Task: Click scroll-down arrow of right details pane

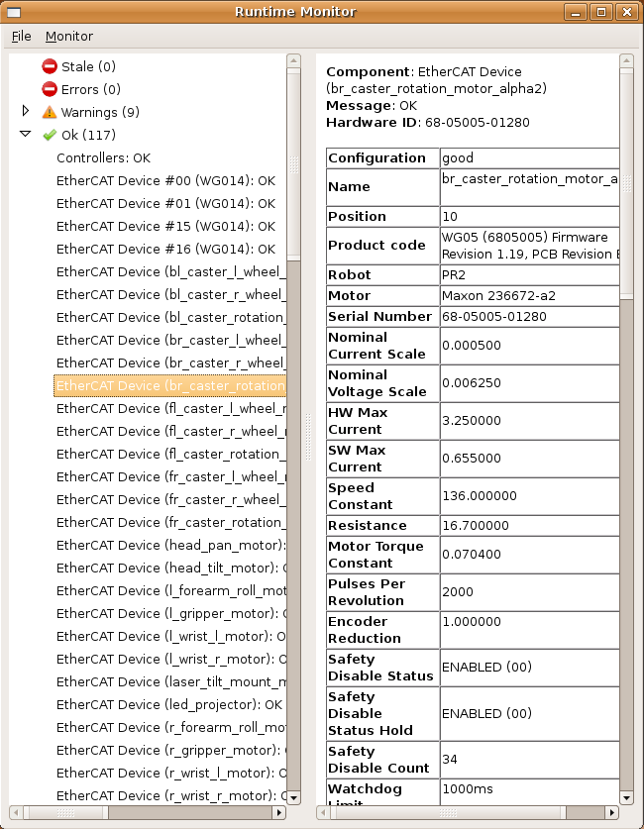Action: [x=626, y=796]
